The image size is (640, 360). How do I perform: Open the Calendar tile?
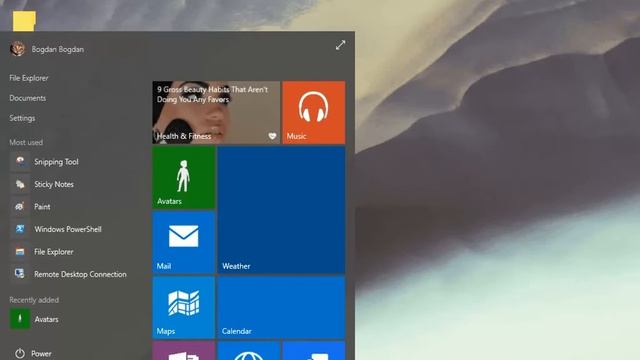pyautogui.click(x=281, y=307)
